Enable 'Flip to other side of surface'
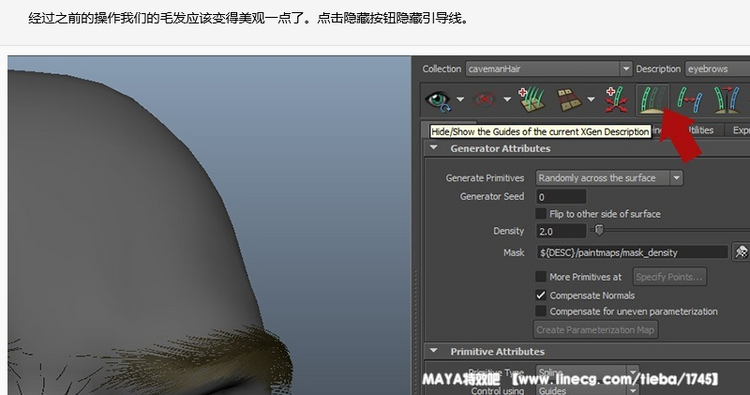The height and width of the screenshot is (395, 750). coord(541,214)
